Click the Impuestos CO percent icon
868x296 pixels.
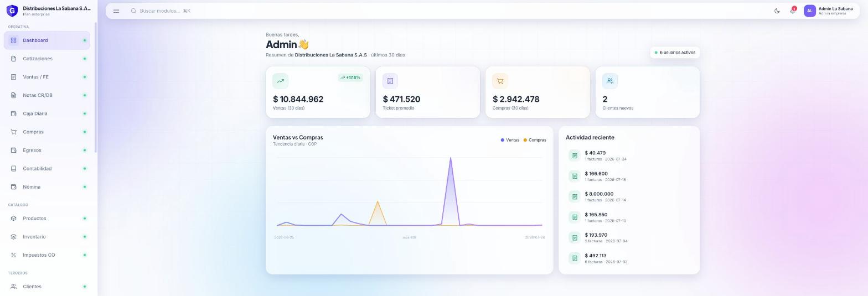[x=13, y=255]
